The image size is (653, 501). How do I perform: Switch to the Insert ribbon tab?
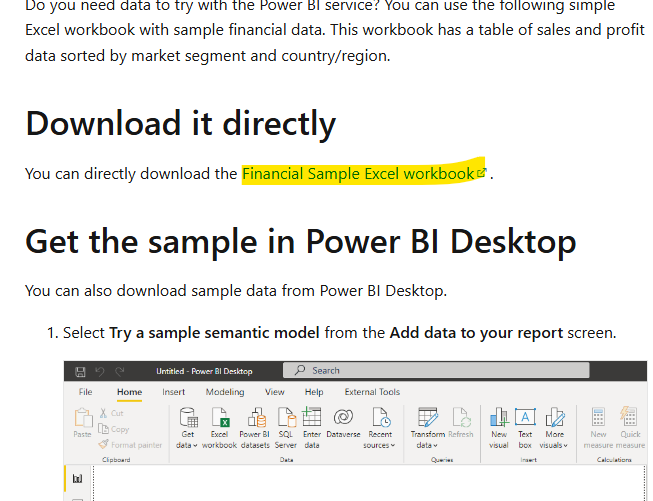[x=173, y=392]
